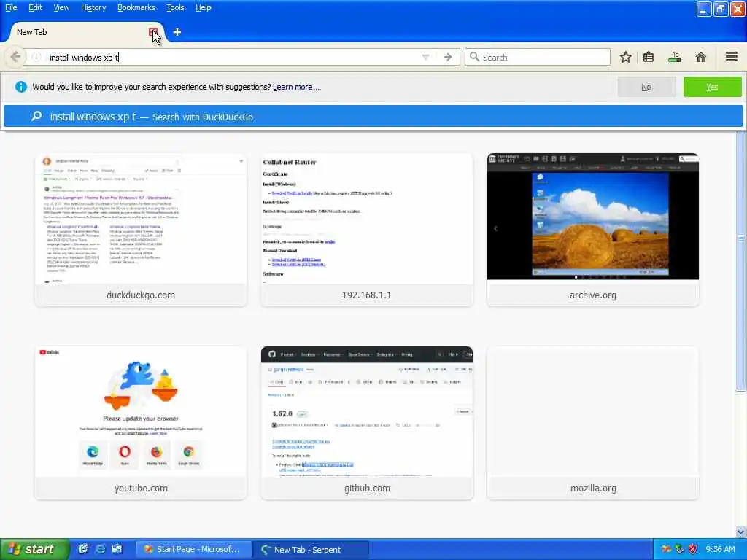
Task: Open the Learn more link
Action: point(296,87)
